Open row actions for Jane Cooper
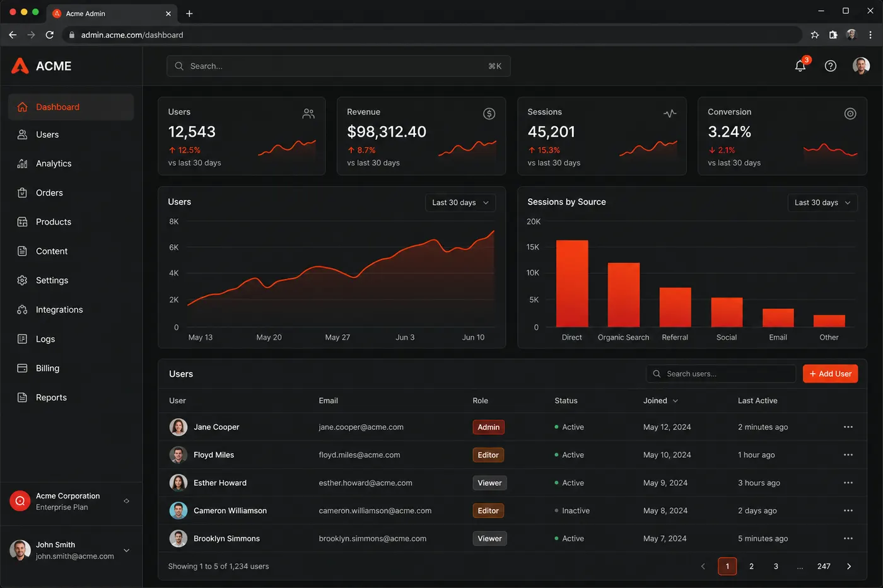Viewport: 883px width, 588px height. (848, 427)
